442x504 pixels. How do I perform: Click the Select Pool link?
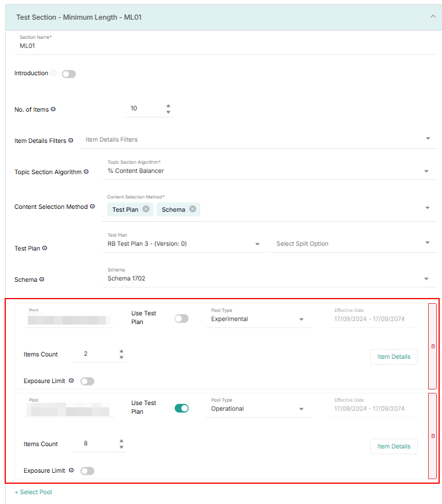tap(34, 492)
